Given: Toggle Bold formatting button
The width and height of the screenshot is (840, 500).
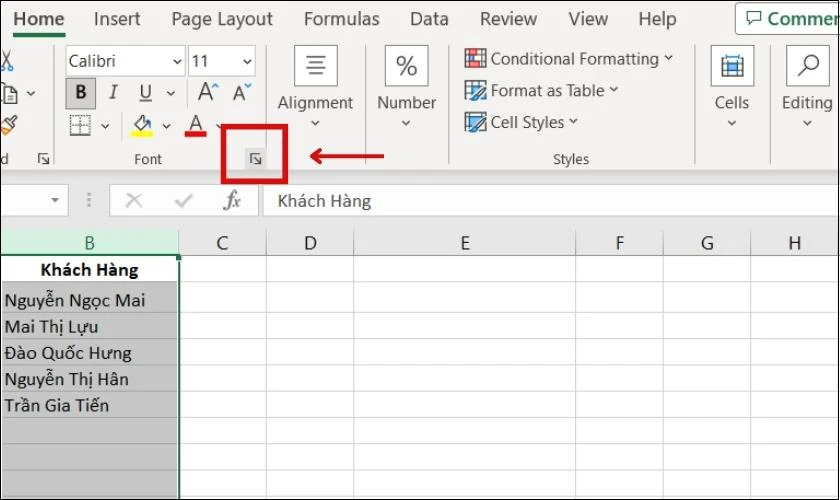Looking at the screenshot, I should tap(81, 93).
